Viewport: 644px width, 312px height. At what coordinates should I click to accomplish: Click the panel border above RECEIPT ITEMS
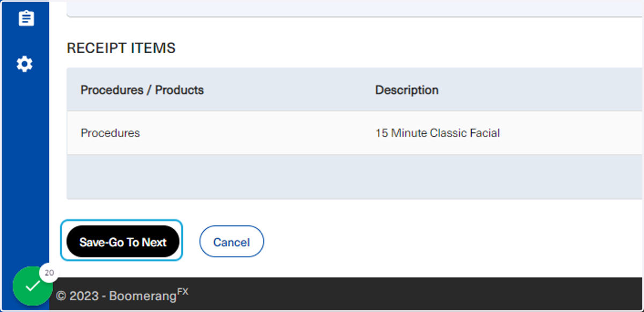pos(355,17)
